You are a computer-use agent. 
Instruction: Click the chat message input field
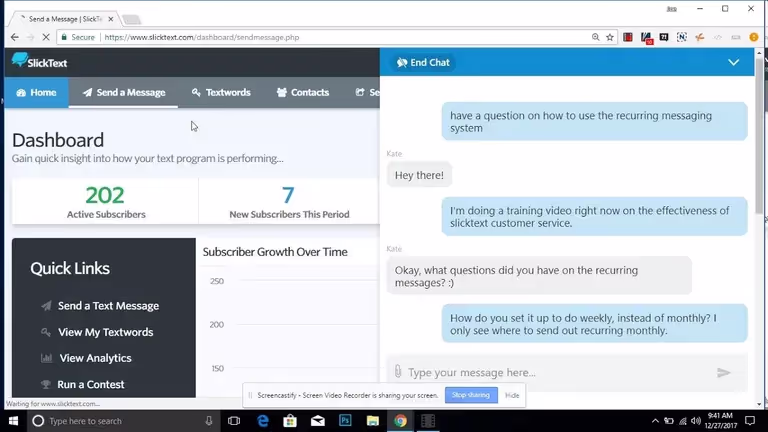[555, 373]
